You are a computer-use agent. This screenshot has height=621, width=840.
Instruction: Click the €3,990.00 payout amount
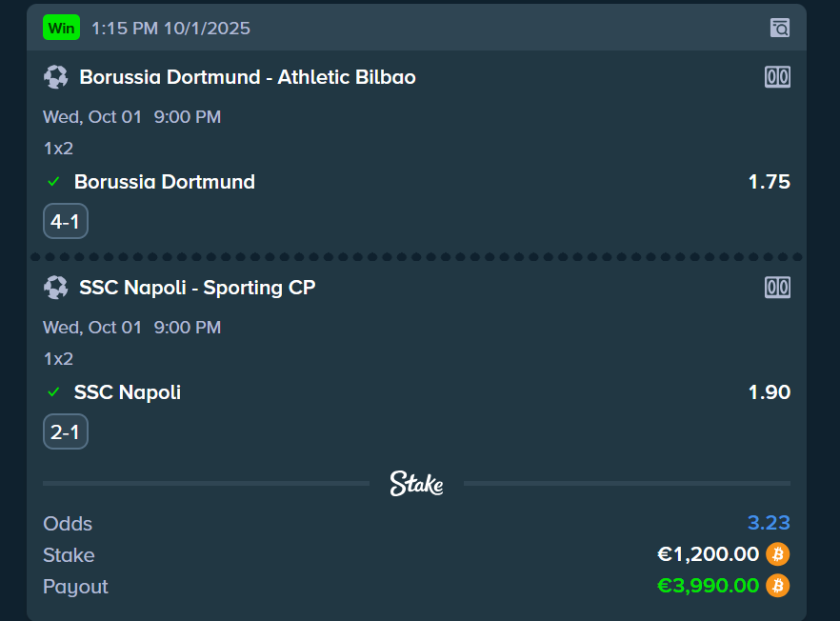point(708,586)
